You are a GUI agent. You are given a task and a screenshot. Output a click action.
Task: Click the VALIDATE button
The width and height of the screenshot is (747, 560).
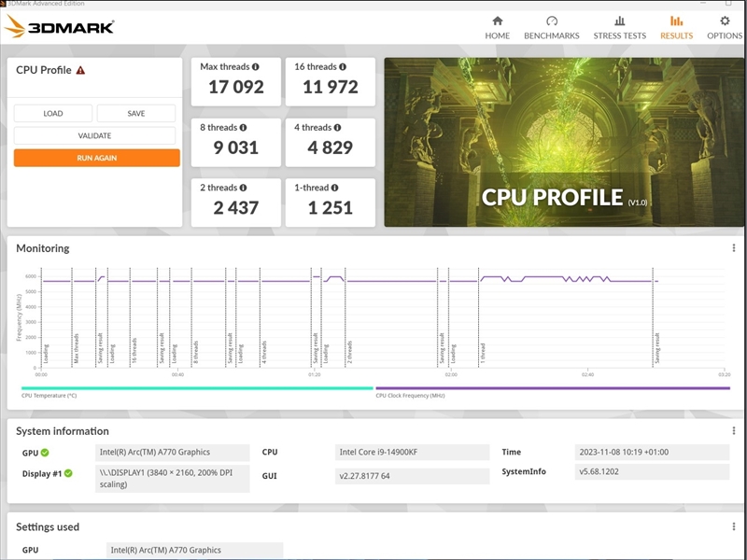click(94, 135)
